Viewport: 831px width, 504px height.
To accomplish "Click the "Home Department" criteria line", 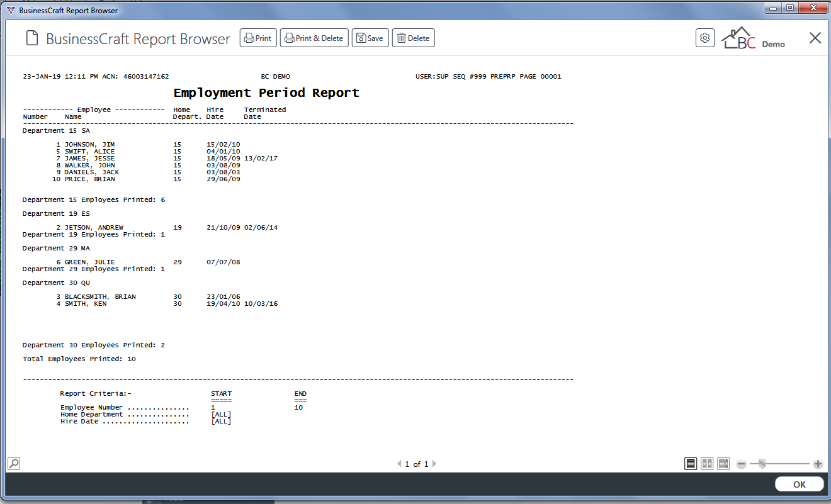I will click(146, 415).
